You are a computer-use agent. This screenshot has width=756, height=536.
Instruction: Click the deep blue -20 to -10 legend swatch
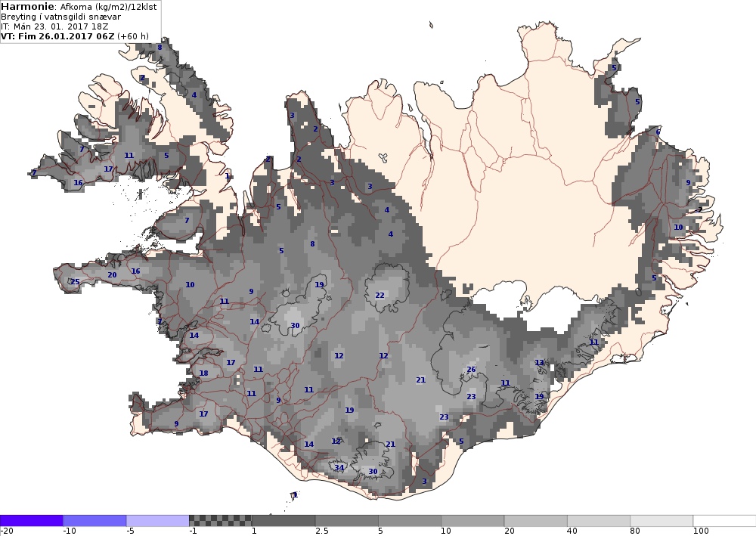pos(31,521)
